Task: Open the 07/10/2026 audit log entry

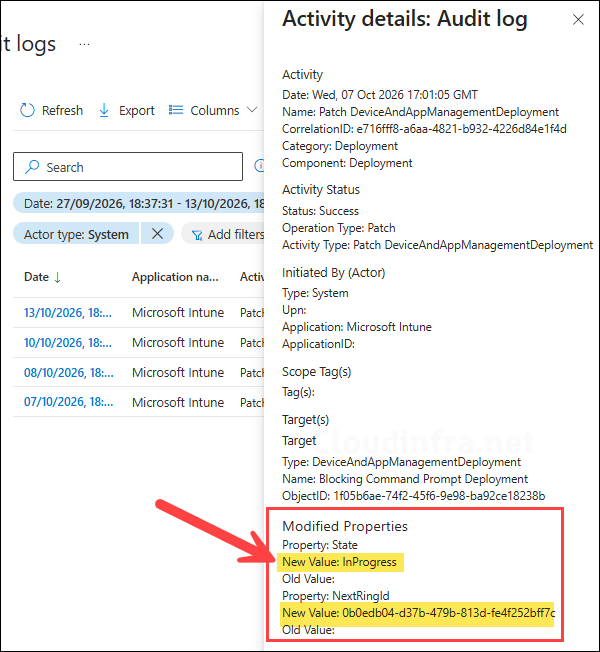Action: pos(69,402)
